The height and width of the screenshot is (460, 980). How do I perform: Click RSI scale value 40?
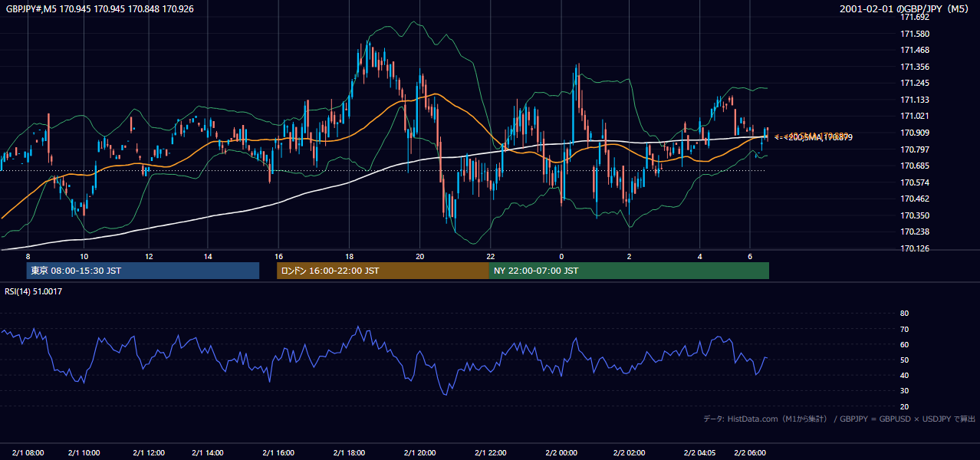(904, 375)
